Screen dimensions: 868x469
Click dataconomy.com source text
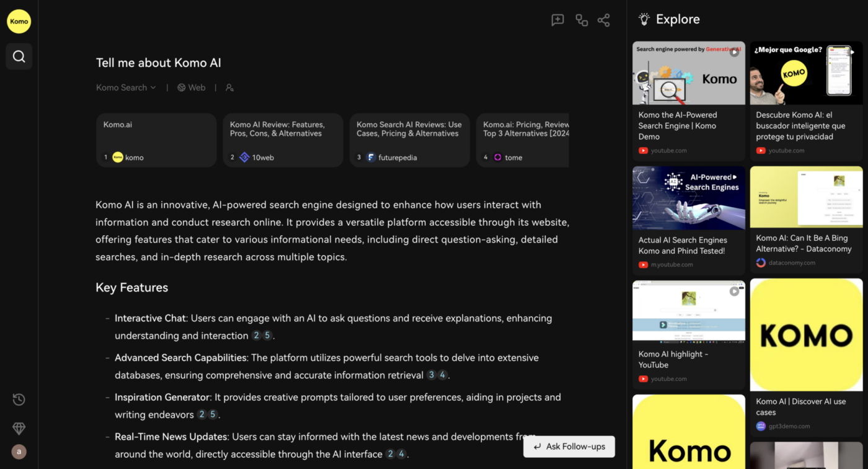[792, 263]
